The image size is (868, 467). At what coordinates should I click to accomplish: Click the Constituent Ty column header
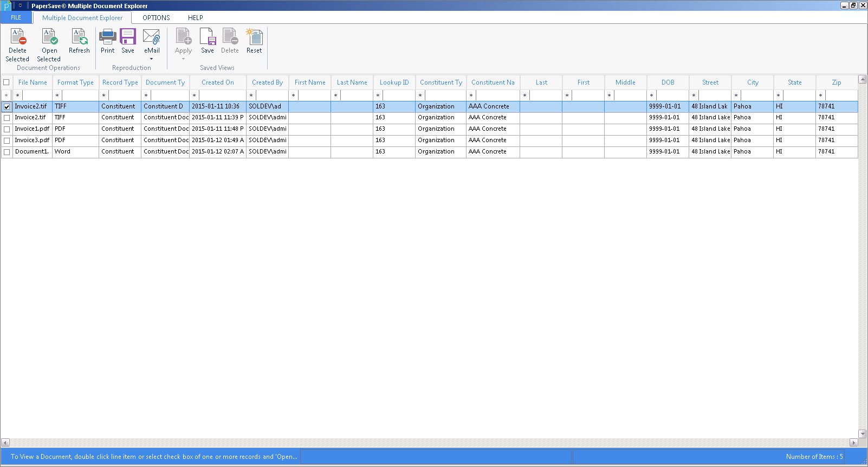tap(441, 82)
